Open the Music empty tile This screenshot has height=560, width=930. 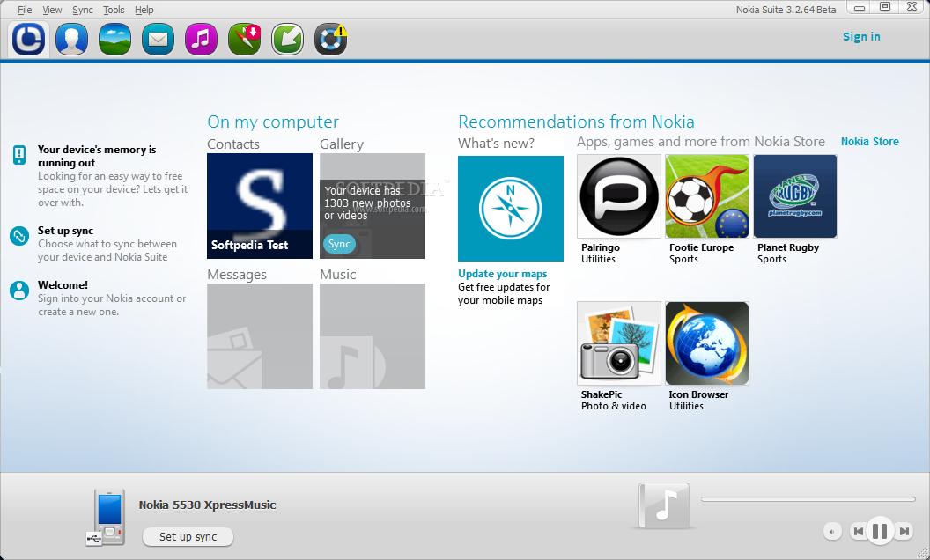click(x=373, y=336)
